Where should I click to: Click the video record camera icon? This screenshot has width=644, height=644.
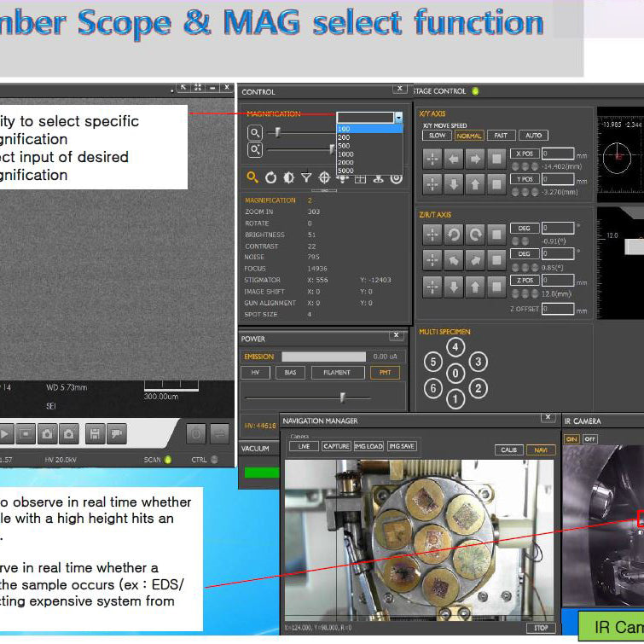(117, 433)
